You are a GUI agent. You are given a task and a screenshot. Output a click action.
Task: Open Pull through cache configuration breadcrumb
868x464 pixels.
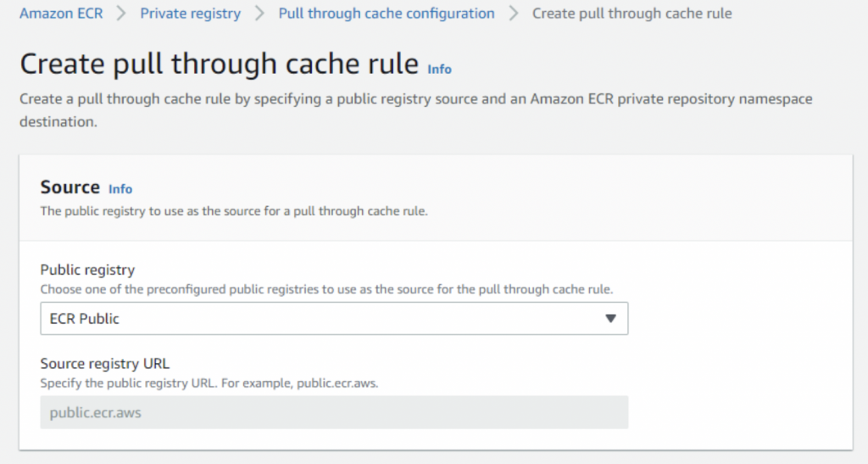[x=387, y=14]
